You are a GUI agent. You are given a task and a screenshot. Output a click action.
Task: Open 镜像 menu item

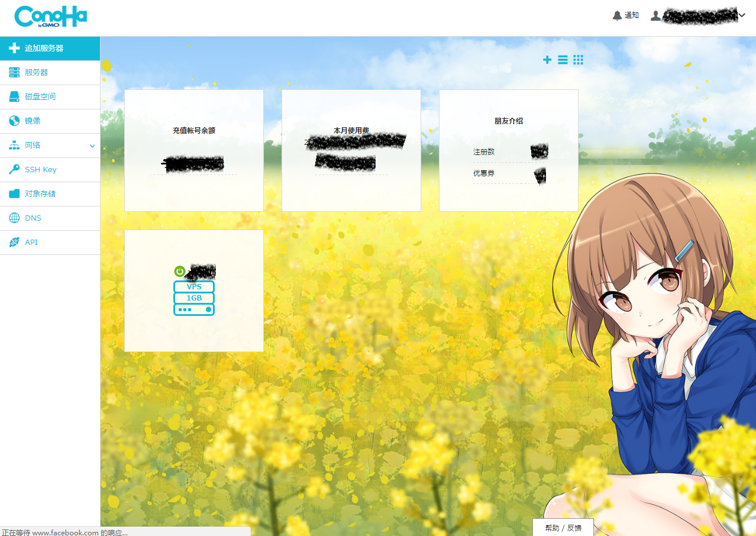[33, 121]
